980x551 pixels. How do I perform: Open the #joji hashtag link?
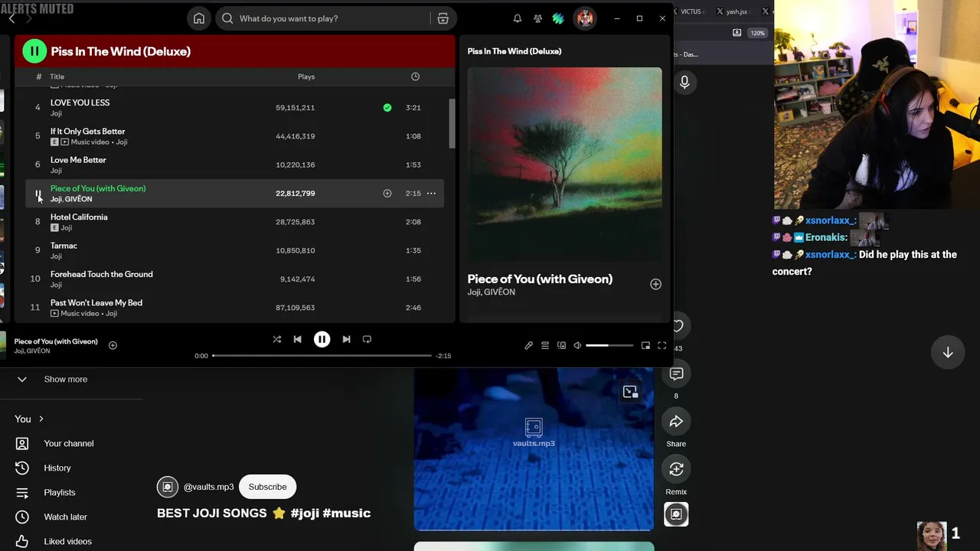tap(305, 514)
